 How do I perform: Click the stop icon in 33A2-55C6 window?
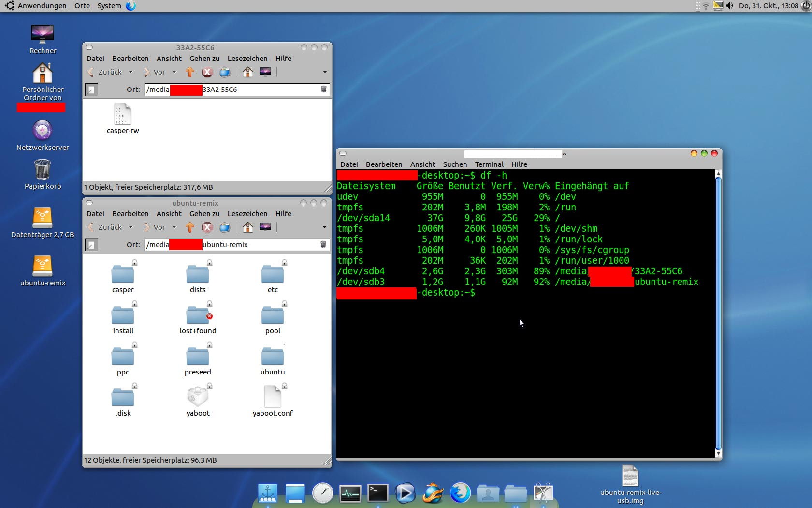point(207,72)
